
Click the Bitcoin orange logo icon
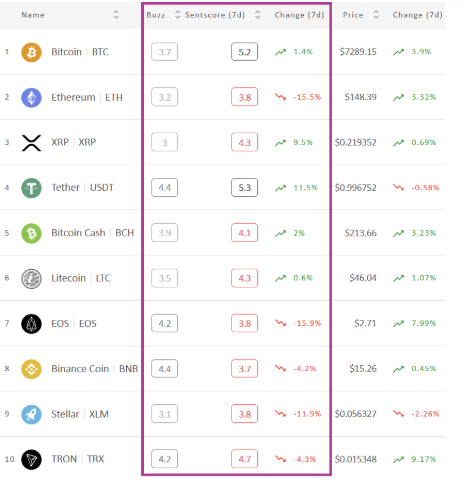click(x=31, y=52)
